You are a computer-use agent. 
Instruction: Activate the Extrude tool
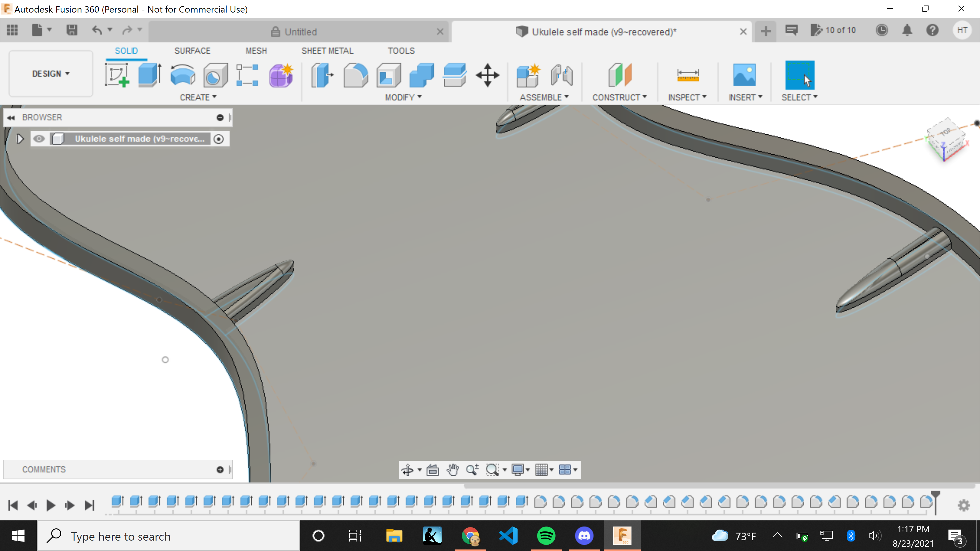pos(149,75)
